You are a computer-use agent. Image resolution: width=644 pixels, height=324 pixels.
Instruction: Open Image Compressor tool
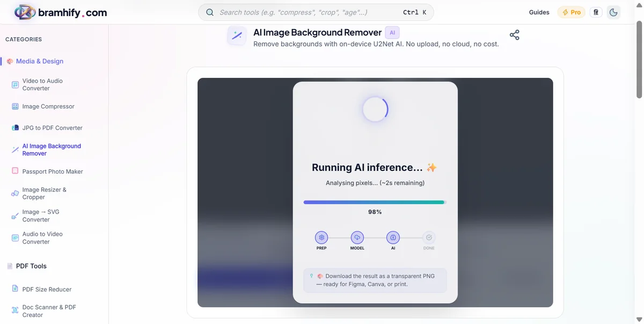pyautogui.click(x=48, y=106)
